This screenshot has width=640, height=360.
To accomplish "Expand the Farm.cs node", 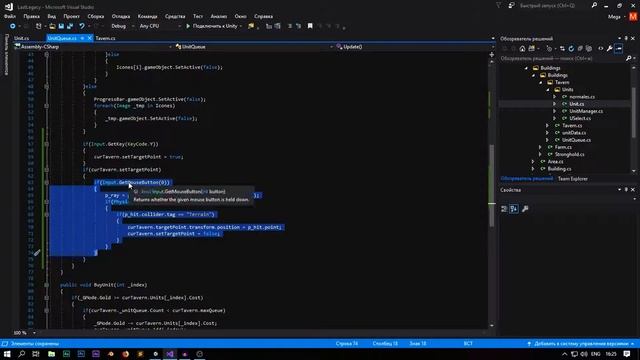I will (x=540, y=147).
